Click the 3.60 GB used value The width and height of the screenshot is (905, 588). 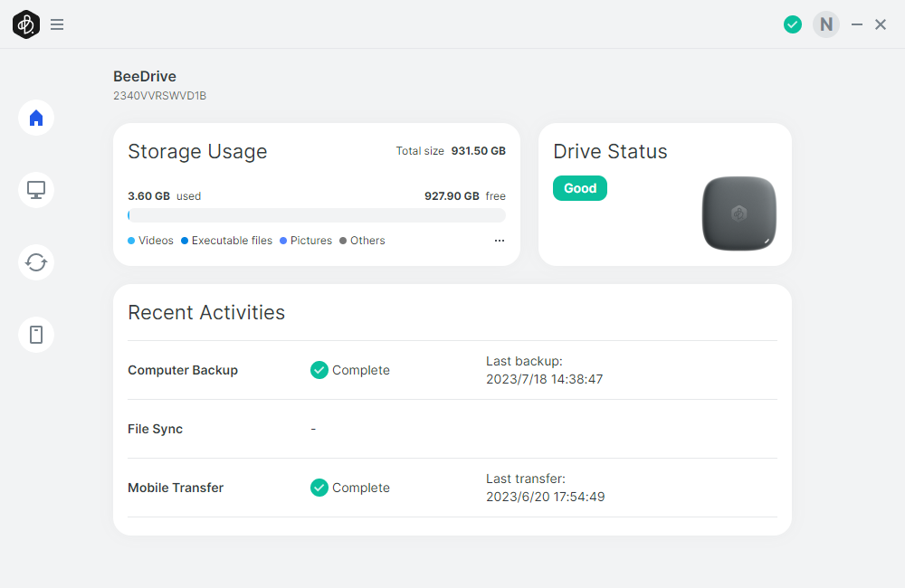148,196
